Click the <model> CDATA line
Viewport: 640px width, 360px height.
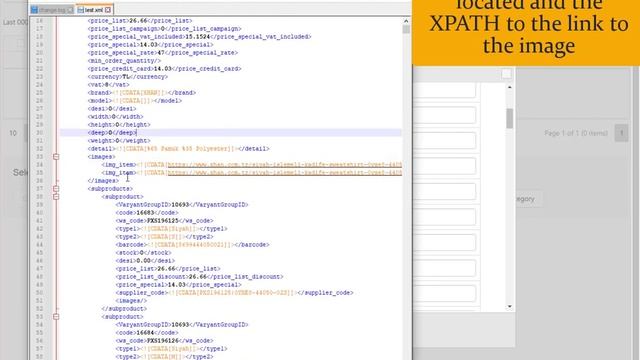point(135,101)
